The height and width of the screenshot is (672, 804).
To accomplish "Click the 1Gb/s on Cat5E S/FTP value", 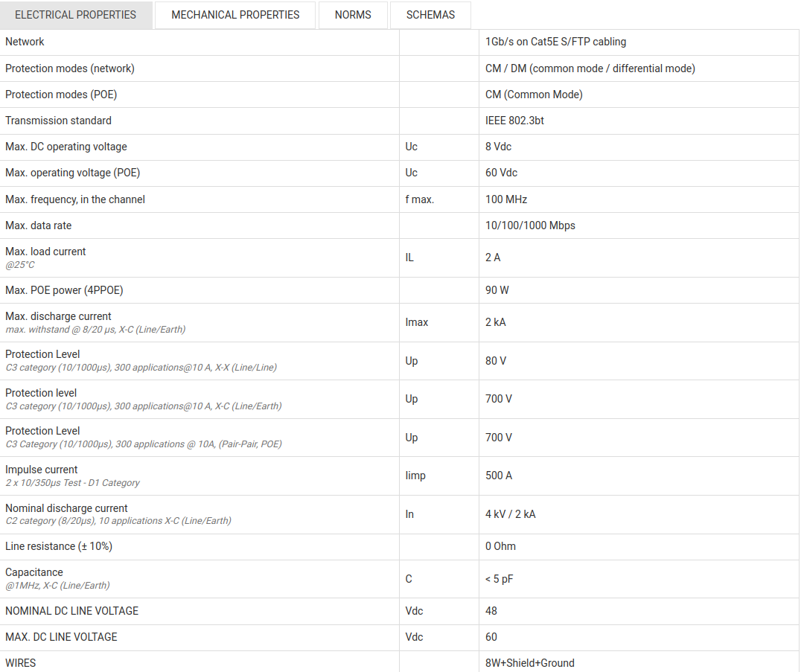I will coord(555,42).
